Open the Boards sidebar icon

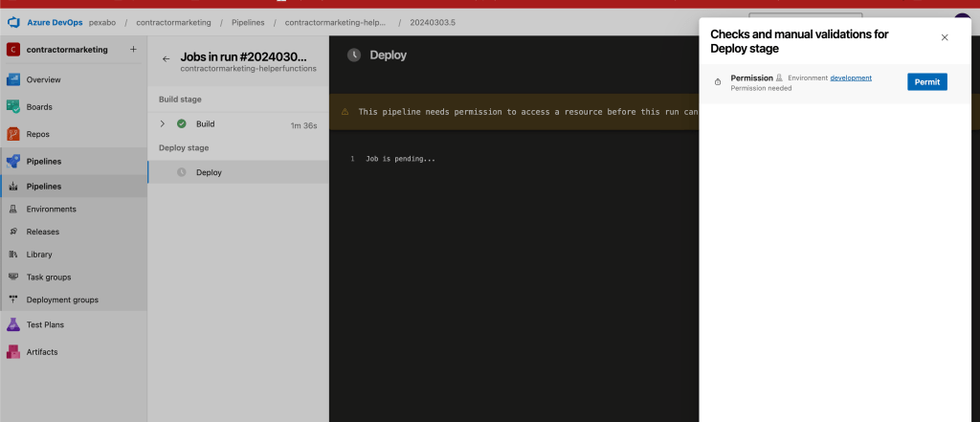click(13, 107)
